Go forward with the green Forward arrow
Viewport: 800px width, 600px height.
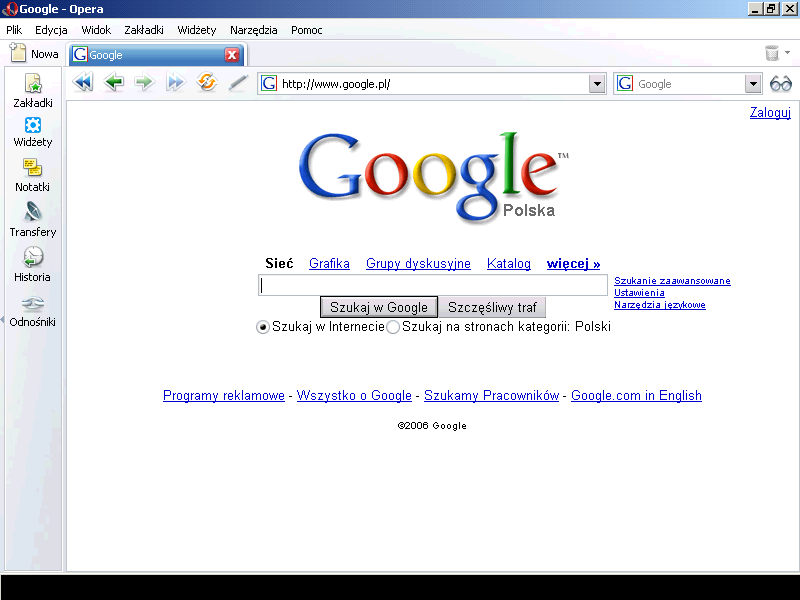click(144, 82)
